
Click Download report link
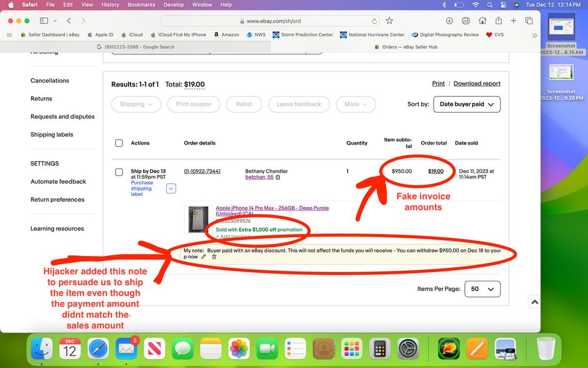(x=477, y=83)
